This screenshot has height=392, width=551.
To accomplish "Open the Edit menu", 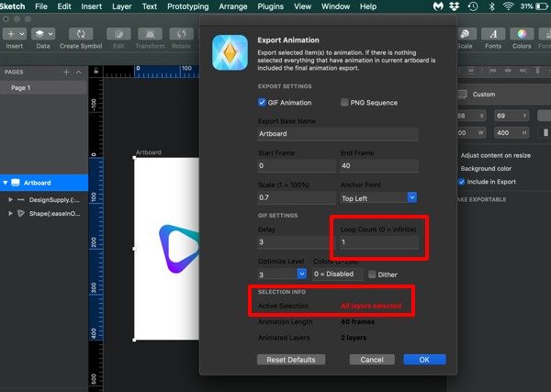I will (x=64, y=6).
